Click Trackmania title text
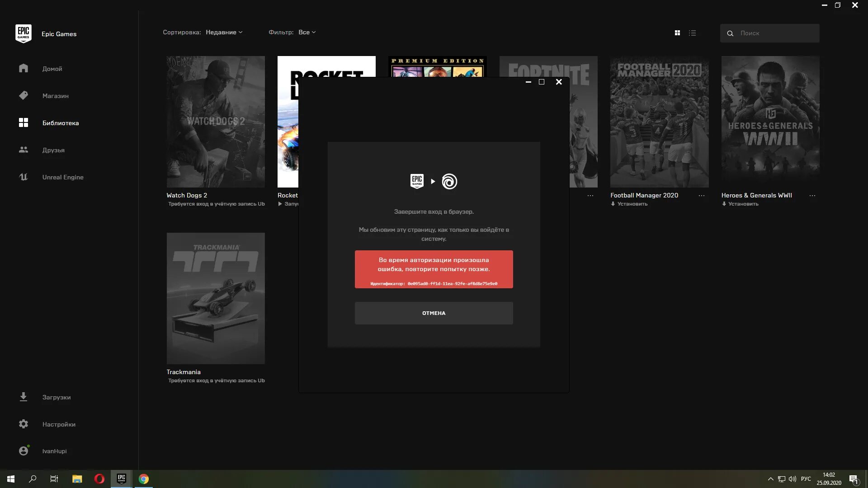Viewport: 868px width, 488px height. point(184,372)
